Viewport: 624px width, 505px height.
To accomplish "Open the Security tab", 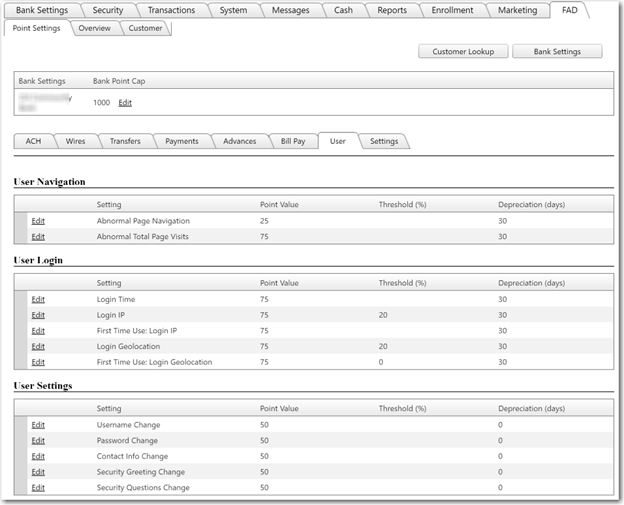I will 108,10.
